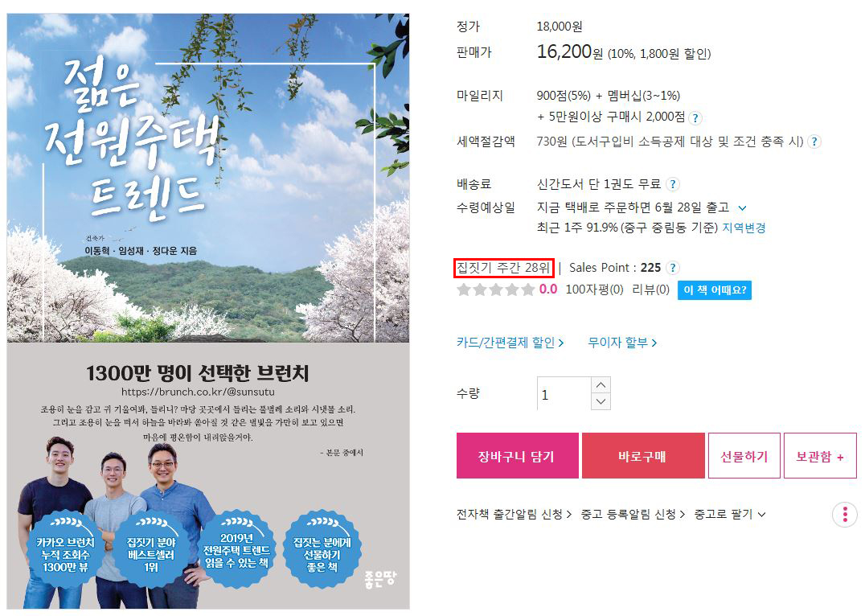Open the tax savings help icon
Screen dimensions: 865x616
(x=814, y=142)
